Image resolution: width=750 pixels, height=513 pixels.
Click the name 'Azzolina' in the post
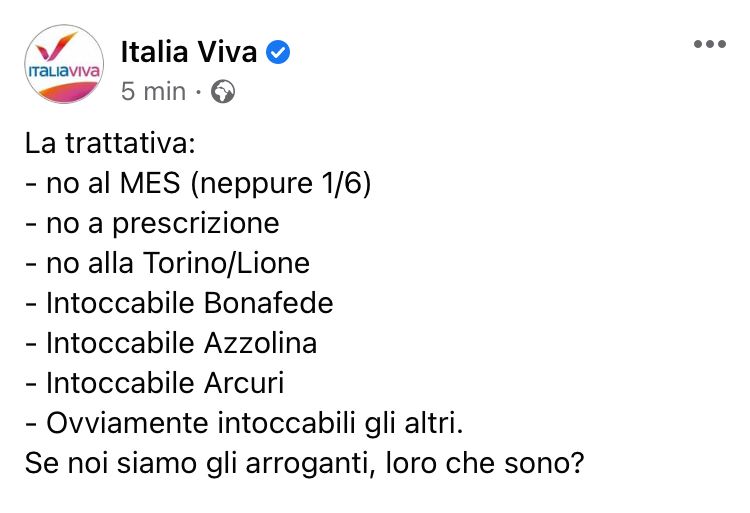[261, 343]
